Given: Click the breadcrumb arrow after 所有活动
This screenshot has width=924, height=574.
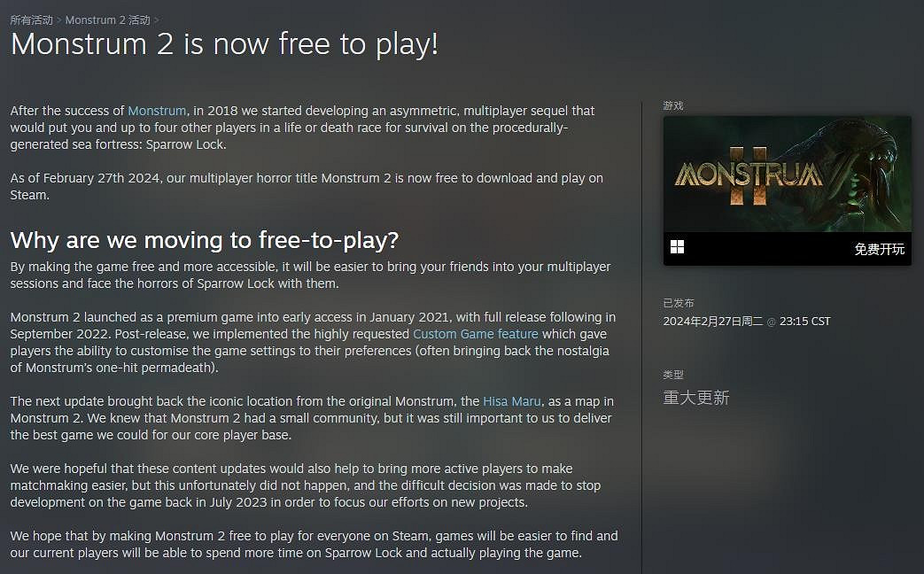Looking at the screenshot, I should click(59, 20).
